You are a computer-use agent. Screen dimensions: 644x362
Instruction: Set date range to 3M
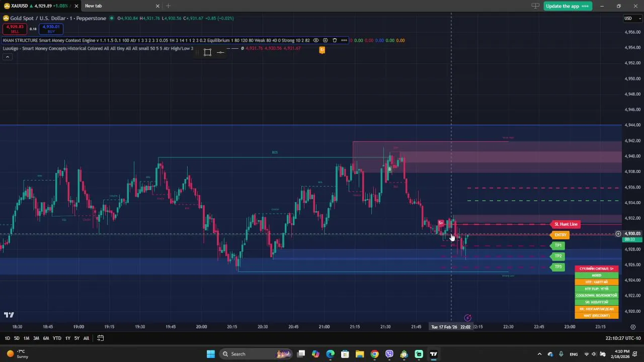(x=36, y=338)
